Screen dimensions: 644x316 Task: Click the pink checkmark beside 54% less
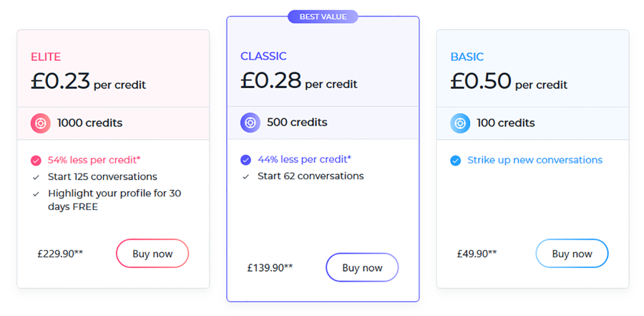36,161
